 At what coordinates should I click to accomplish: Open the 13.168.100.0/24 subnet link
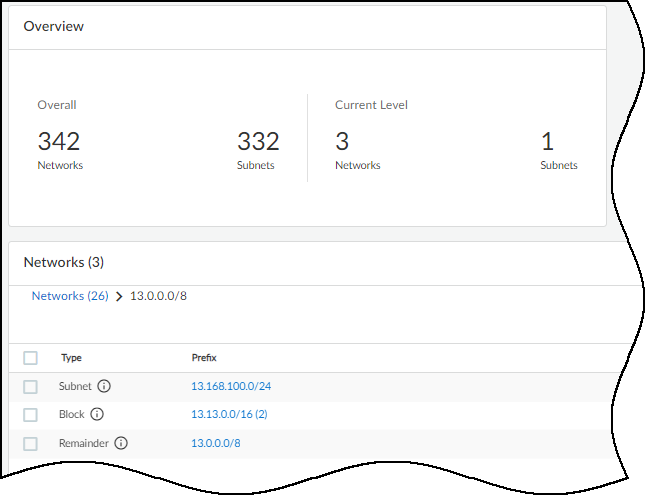point(231,386)
